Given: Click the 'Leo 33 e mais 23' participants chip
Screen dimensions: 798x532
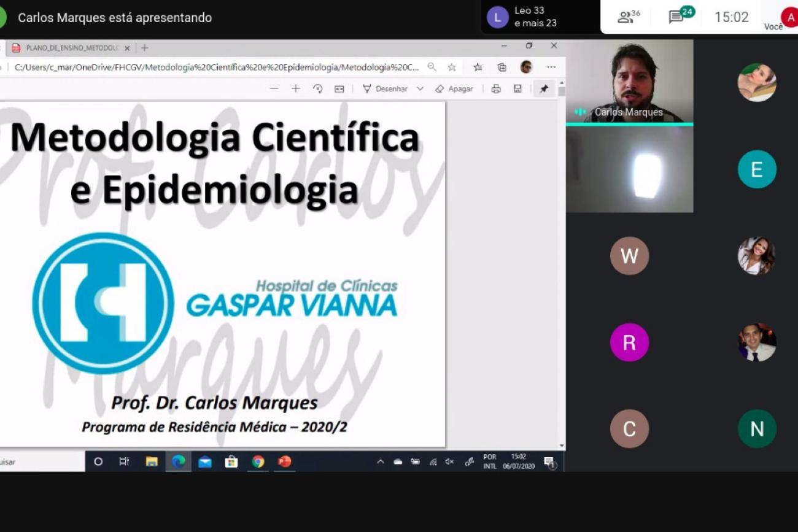Looking at the screenshot, I should [x=540, y=17].
